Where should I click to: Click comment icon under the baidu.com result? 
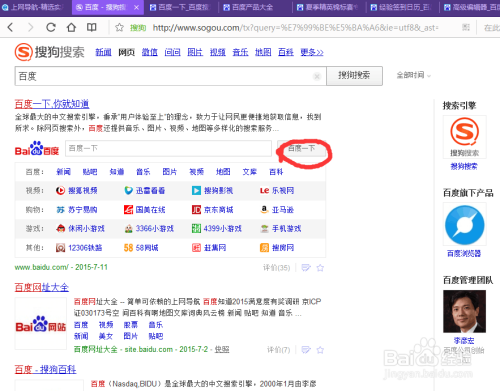pos(306,268)
